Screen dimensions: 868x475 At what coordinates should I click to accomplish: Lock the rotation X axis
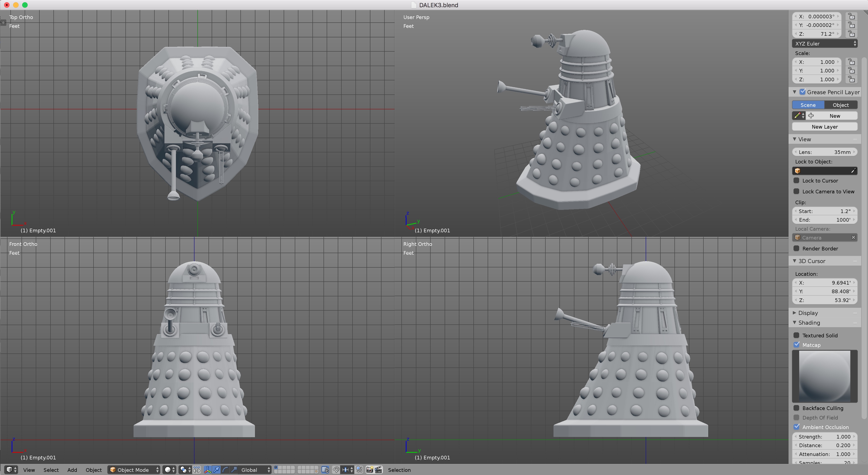pyautogui.click(x=851, y=16)
